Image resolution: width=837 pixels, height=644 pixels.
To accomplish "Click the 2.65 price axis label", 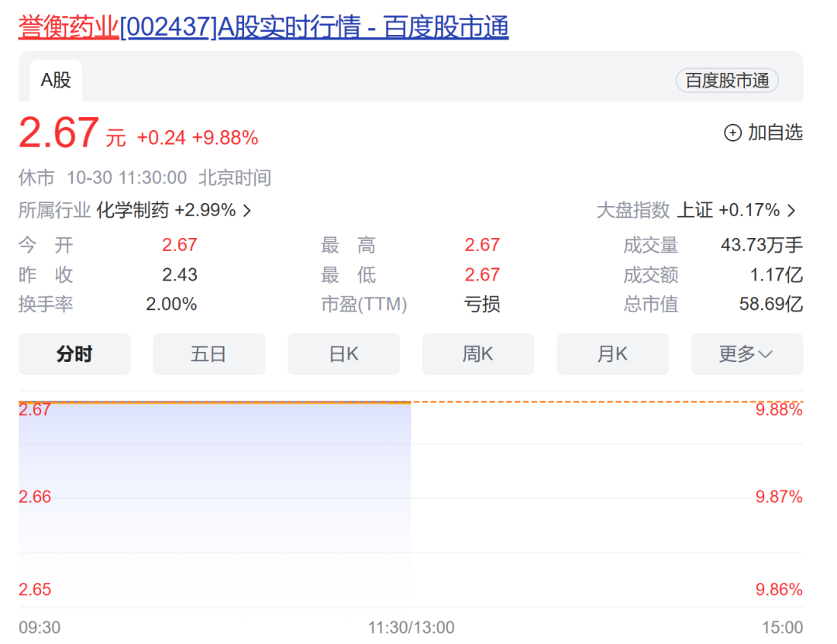I will (35, 590).
